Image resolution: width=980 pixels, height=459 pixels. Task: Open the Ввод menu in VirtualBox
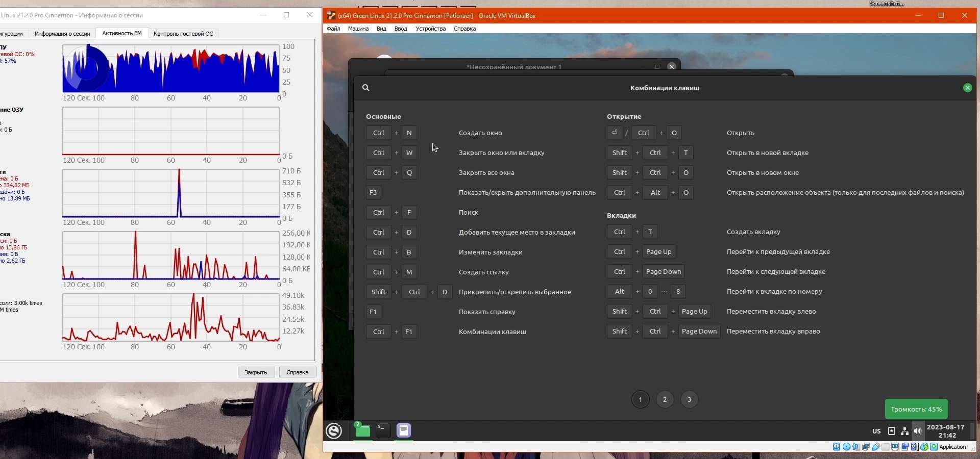[x=401, y=29]
